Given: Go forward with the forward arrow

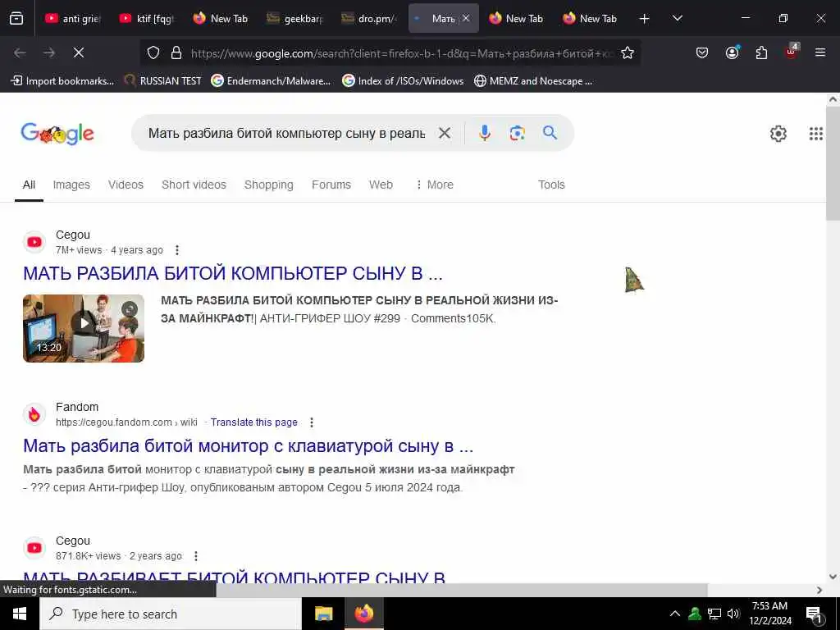Looking at the screenshot, I should 49,52.
